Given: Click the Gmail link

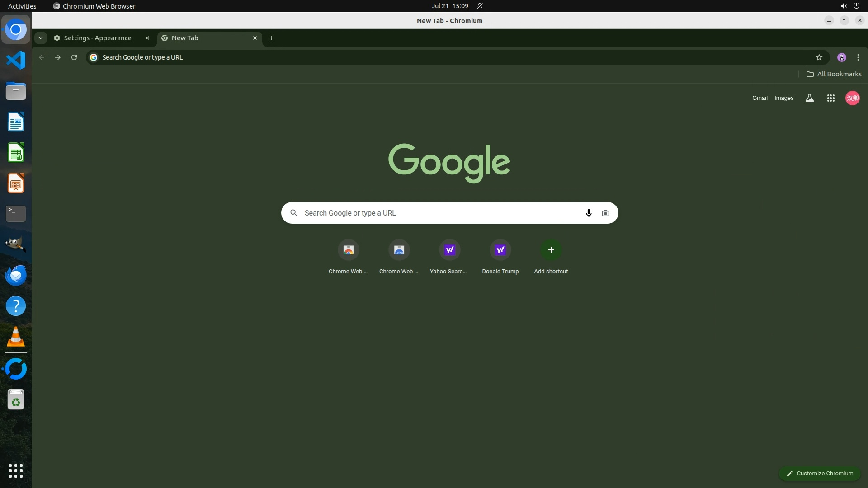Looking at the screenshot, I should point(759,98).
